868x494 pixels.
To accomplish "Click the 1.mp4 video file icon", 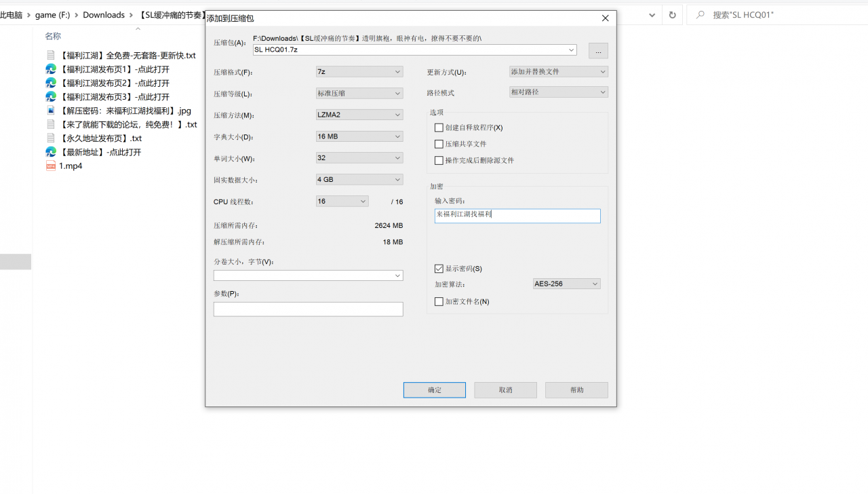I will pos(51,166).
